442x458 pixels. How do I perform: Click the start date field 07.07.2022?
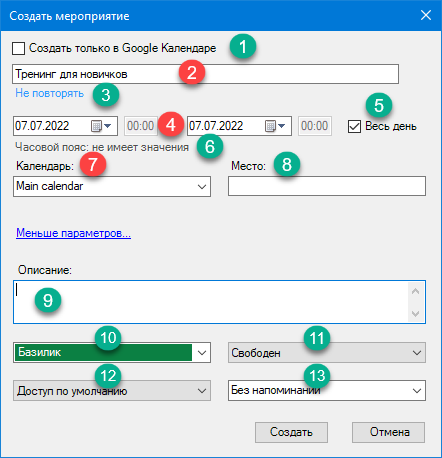(52, 126)
